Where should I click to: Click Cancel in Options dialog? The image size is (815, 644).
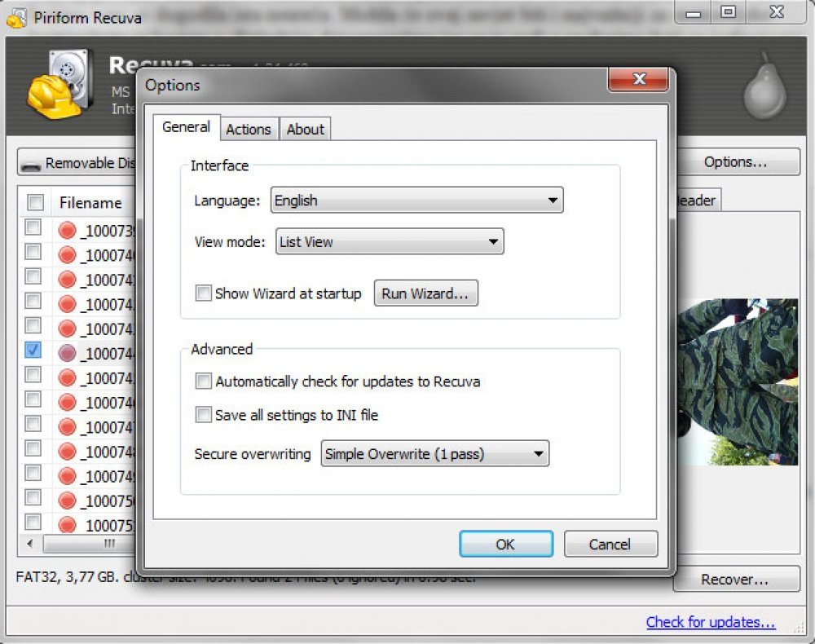[x=610, y=544]
